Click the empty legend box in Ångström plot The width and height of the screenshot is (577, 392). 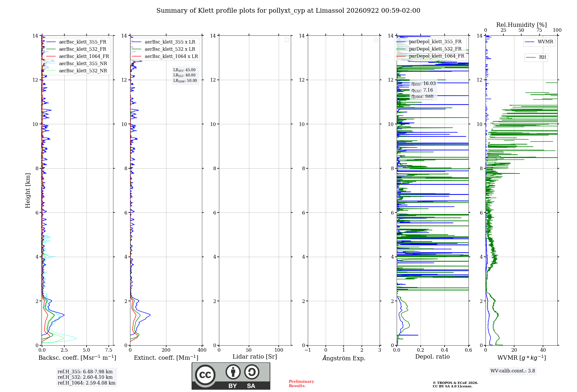pos(376,40)
